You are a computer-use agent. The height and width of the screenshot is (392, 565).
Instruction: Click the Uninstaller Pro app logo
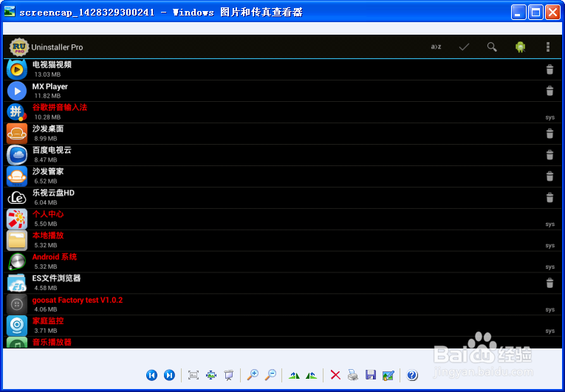point(19,47)
